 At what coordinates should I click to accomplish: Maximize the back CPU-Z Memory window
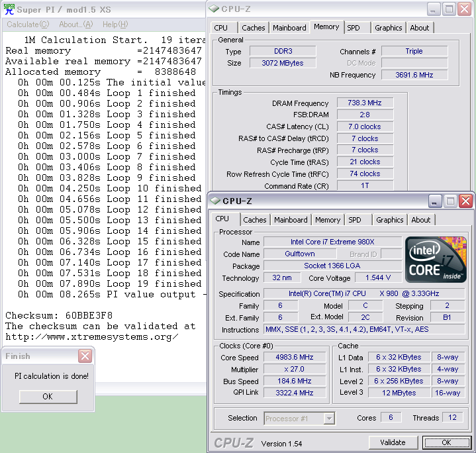[449, 9]
